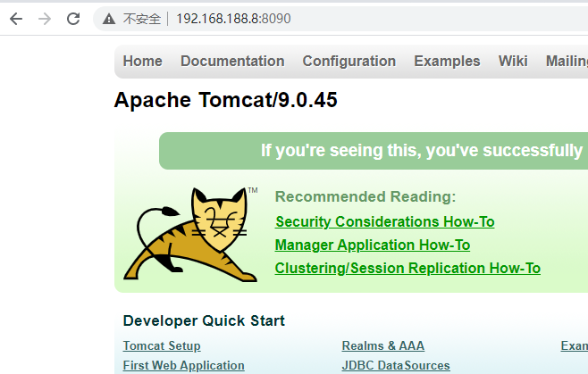Click the Apache Tomcat/9.0.45 heading
Screen dimensions: 588x374
click(226, 100)
